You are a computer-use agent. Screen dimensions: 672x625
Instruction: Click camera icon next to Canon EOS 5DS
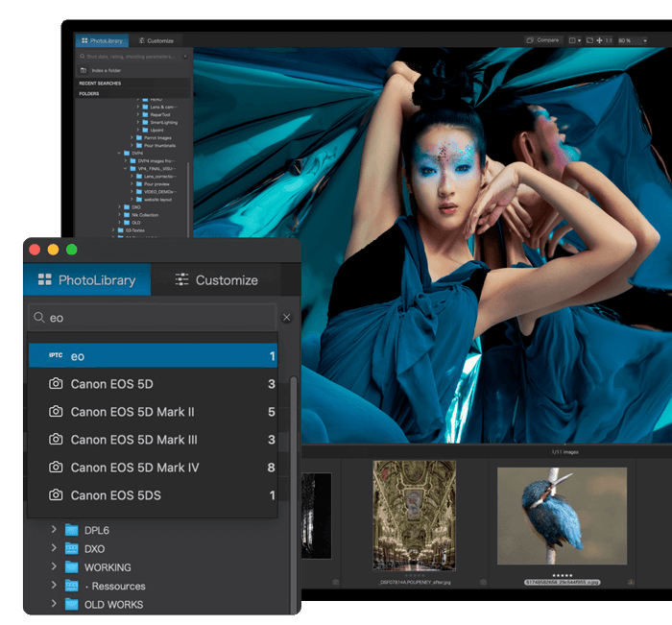pyautogui.click(x=56, y=495)
